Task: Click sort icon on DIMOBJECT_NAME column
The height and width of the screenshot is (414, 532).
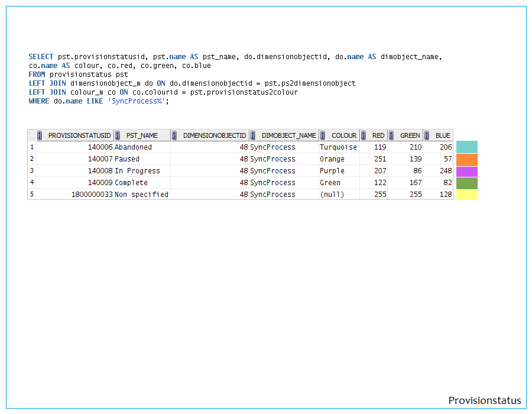Action: pyautogui.click(x=253, y=135)
